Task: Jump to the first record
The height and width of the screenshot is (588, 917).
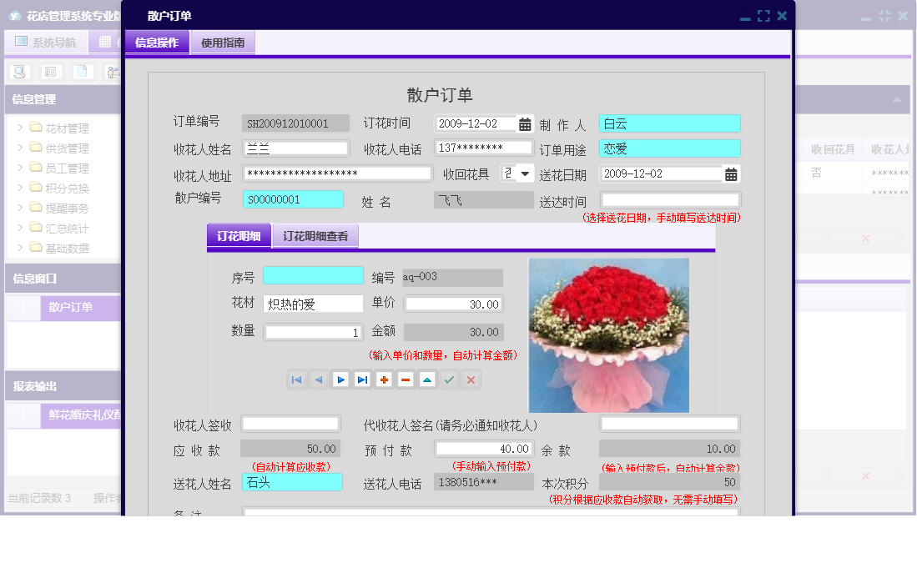Action: point(297,379)
